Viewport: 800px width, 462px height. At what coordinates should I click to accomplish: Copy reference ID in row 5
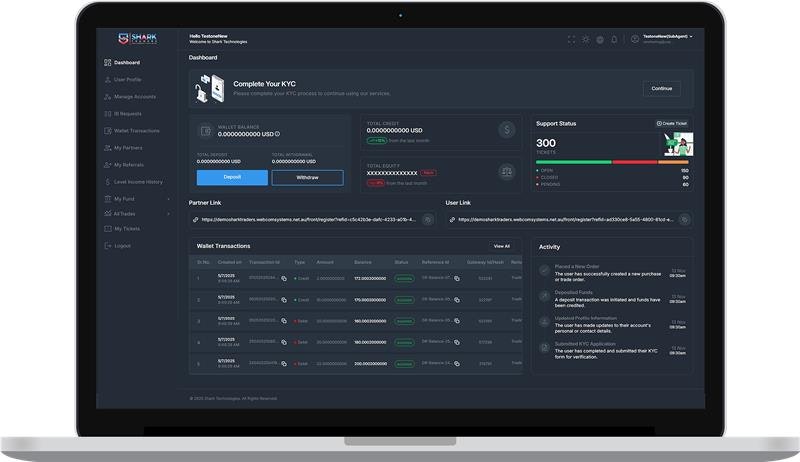(x=457, y=364)
